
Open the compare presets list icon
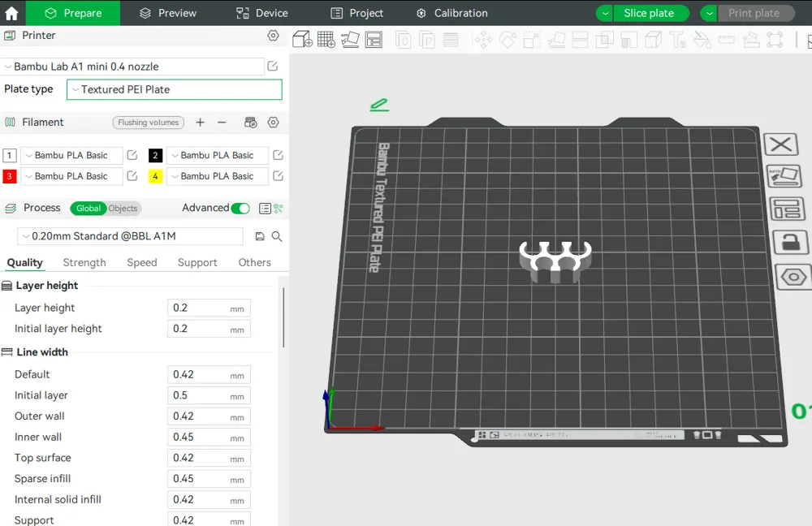pyautogui.click(x=265, y=208)
